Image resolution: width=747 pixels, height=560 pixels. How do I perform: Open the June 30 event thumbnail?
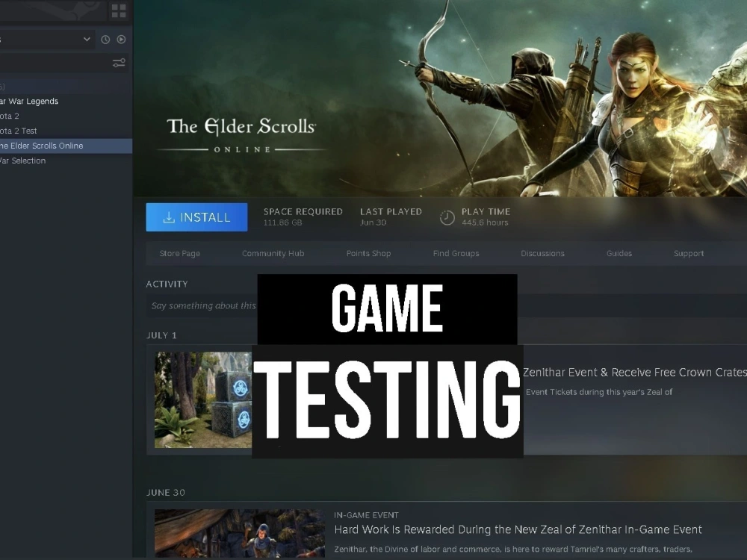click(x=240, y=534)
